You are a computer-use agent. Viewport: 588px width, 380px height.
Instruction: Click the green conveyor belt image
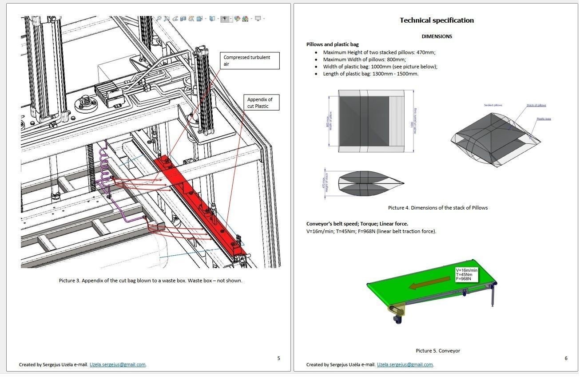pos(432,292)
